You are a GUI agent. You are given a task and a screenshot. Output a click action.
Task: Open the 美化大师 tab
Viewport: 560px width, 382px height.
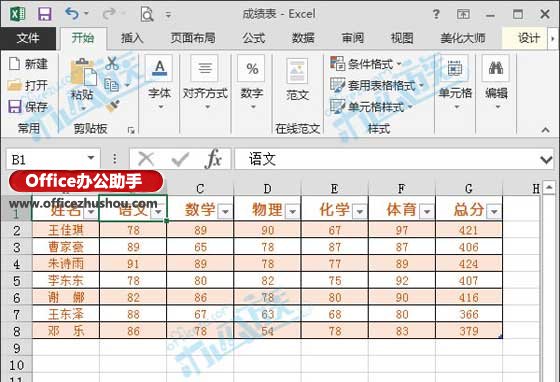tap(463, 38)
